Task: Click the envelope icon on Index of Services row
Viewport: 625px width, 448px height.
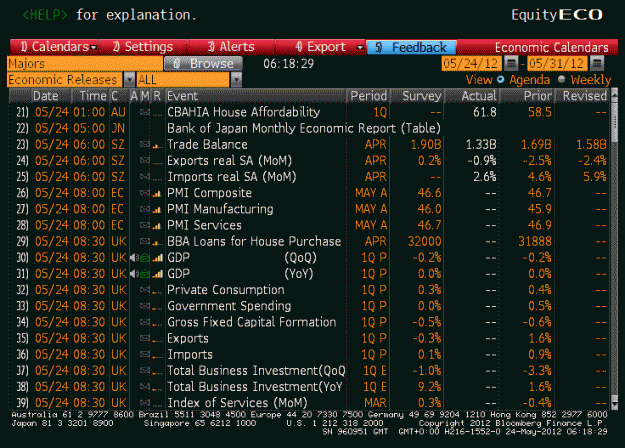Action: [145, 403]
